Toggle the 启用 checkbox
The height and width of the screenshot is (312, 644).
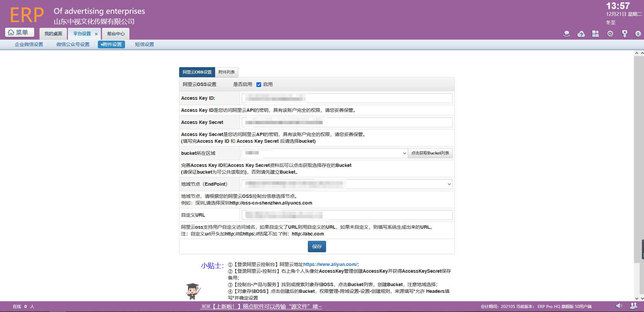(259, 85)
